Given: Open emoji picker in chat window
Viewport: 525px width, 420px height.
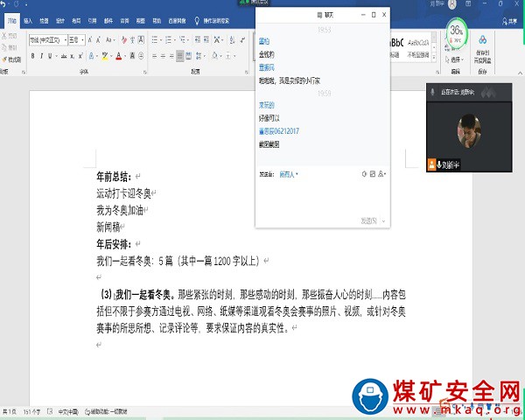Looking at the screenshot, I should [x=364, y=174].
